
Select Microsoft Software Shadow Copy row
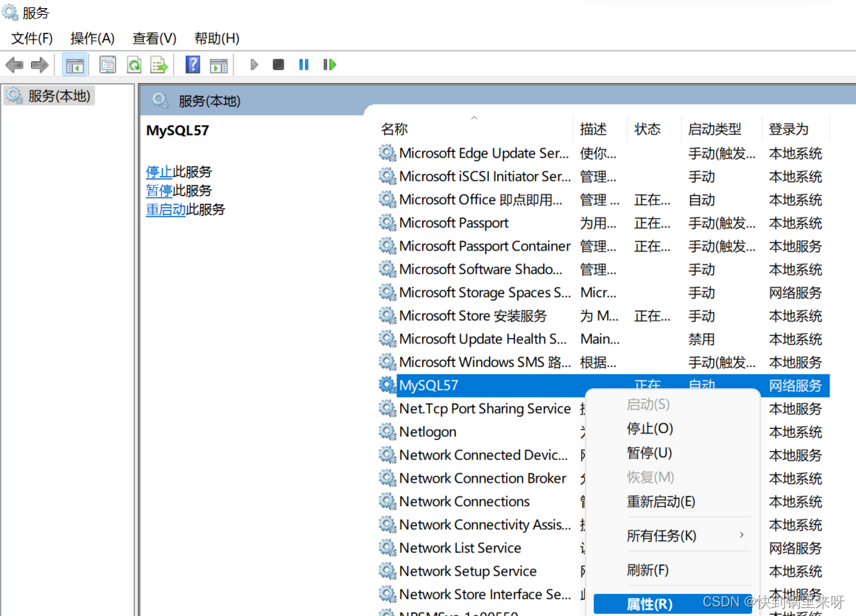(603, 269)
